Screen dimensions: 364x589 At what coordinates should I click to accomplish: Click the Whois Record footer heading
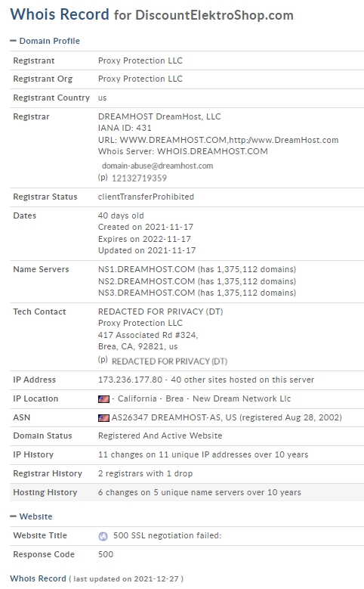(38, 578)
